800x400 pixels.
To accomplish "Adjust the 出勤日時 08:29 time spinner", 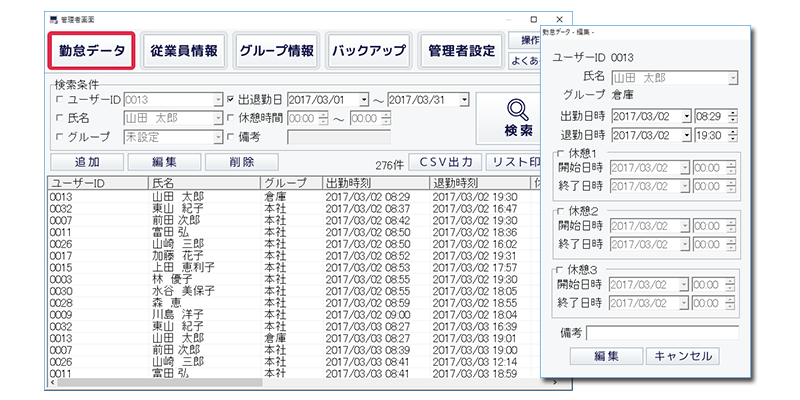I will [x=733, y=117].
